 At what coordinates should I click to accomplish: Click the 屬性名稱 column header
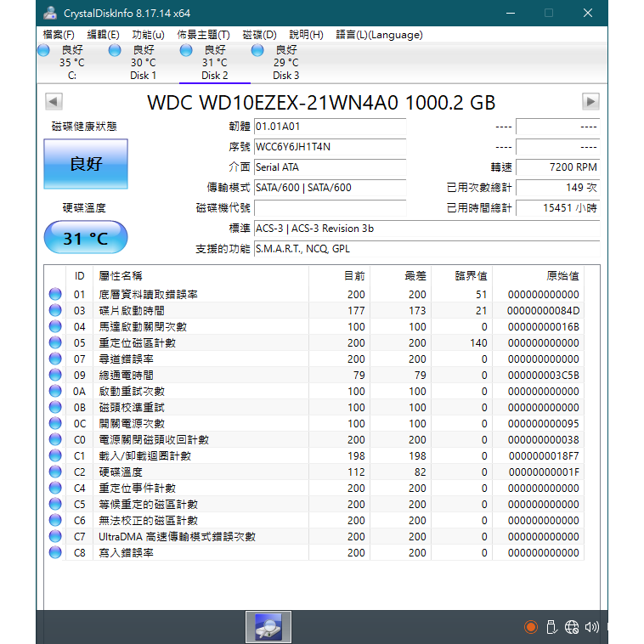201,276
